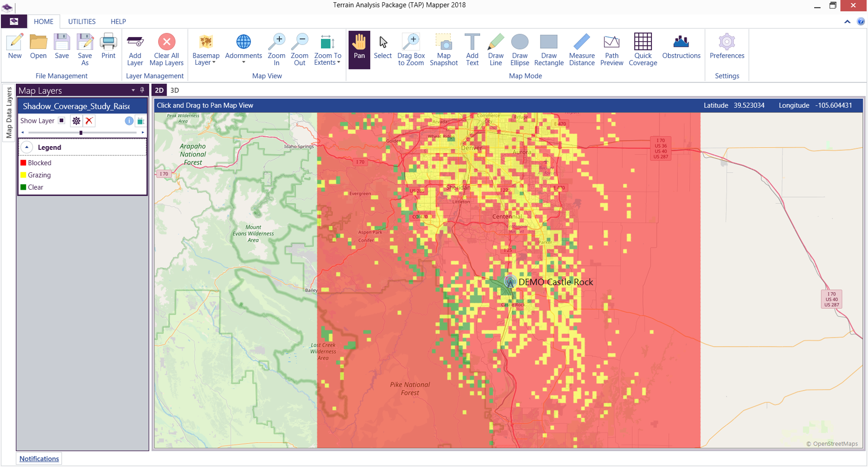Pin the Map Layers panel

(142, 90)
